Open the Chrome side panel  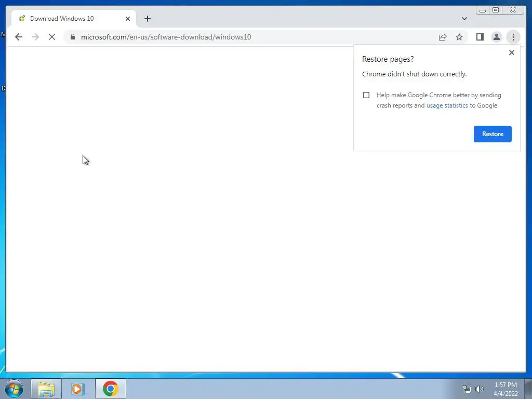tap(480, 37)
